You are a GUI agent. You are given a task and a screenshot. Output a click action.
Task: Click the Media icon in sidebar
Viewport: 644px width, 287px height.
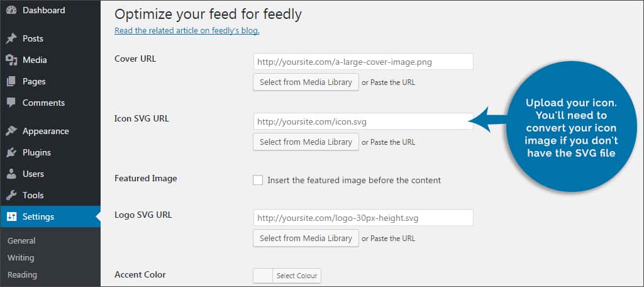pyautogui.click(x=11, y=60)
